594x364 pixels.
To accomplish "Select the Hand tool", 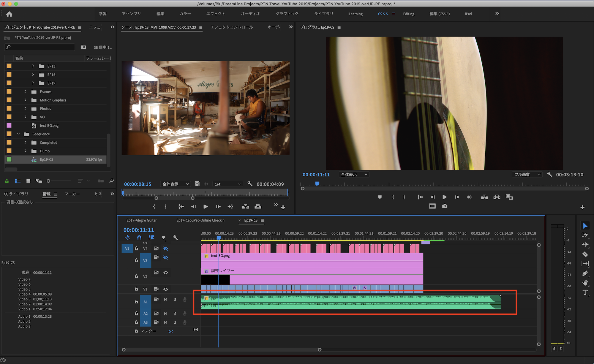I will click(x=585, y=283).
